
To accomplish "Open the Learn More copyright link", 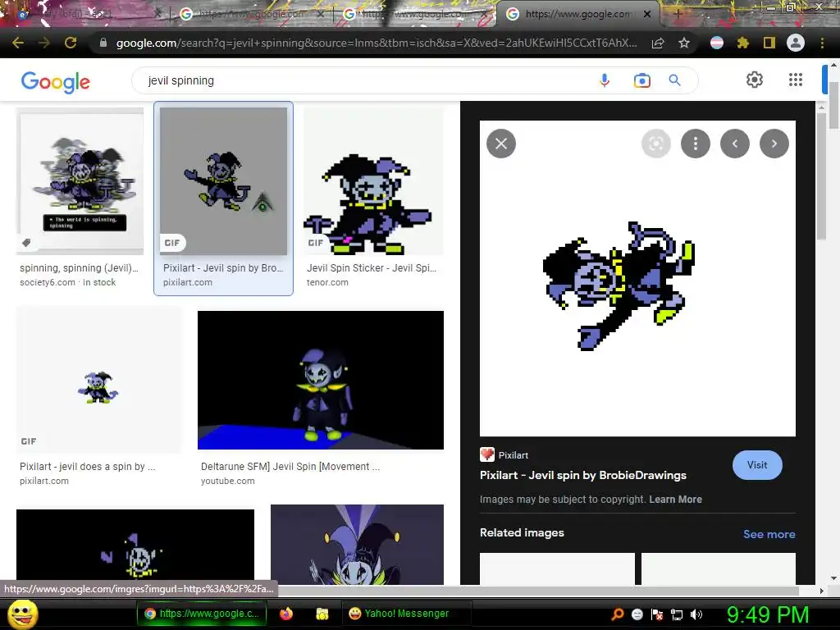I will (x=675, y=500).
